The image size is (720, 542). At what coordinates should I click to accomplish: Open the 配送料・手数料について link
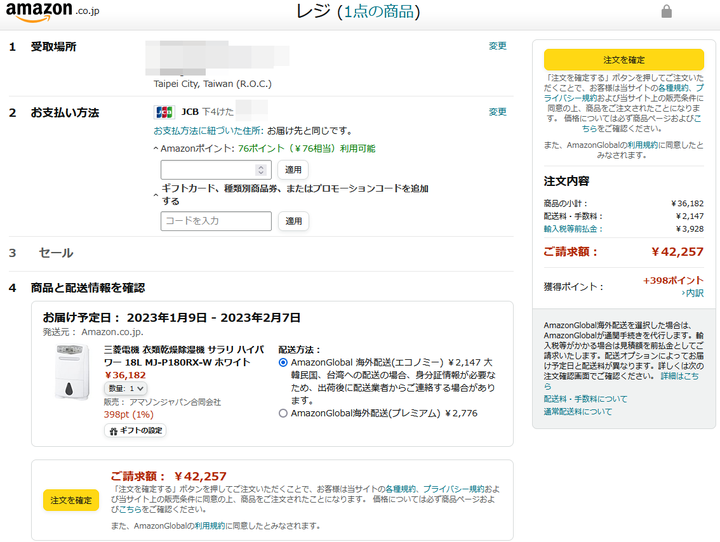pos(585,399)
